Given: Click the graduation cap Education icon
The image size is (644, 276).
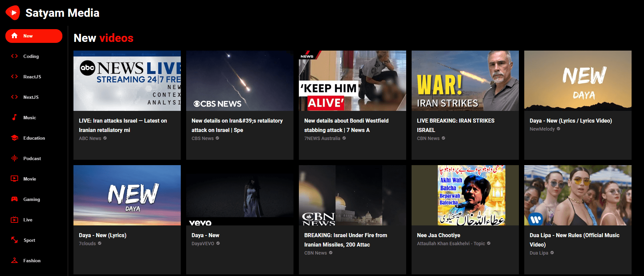Looking at the screenshot, I should point(14,138).
